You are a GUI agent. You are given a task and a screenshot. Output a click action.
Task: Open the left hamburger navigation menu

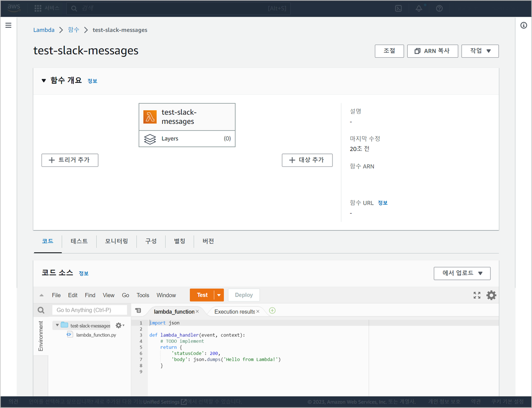pyautogui.click(x=8, y=25)
